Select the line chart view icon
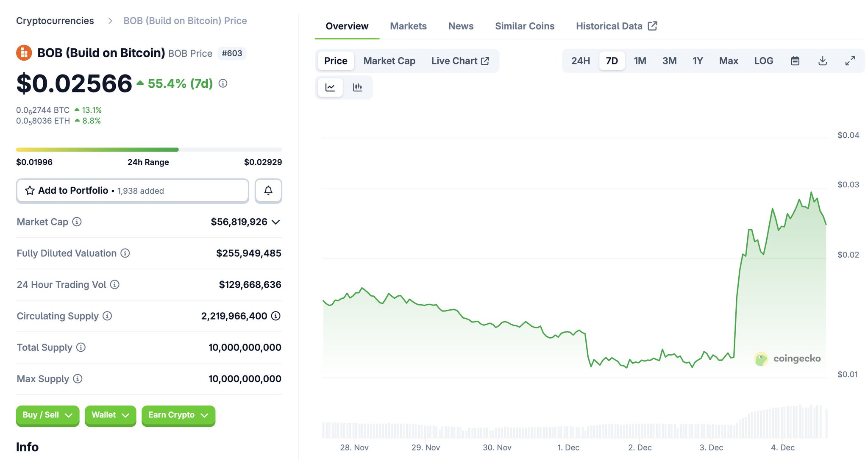Screen dimensions: 868x461 pyautogui.click(x=330, y=87)
